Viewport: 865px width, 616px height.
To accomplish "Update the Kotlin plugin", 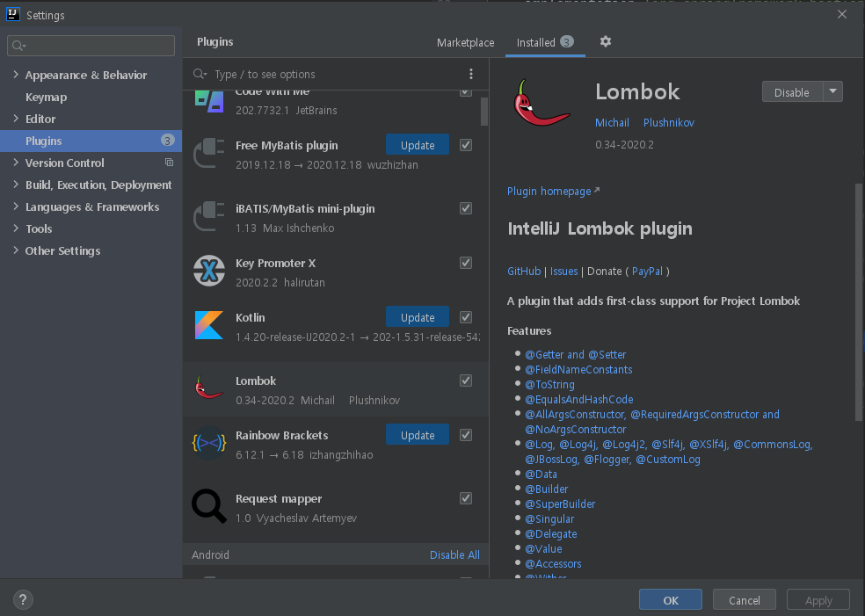I will [x=418, y=317].
